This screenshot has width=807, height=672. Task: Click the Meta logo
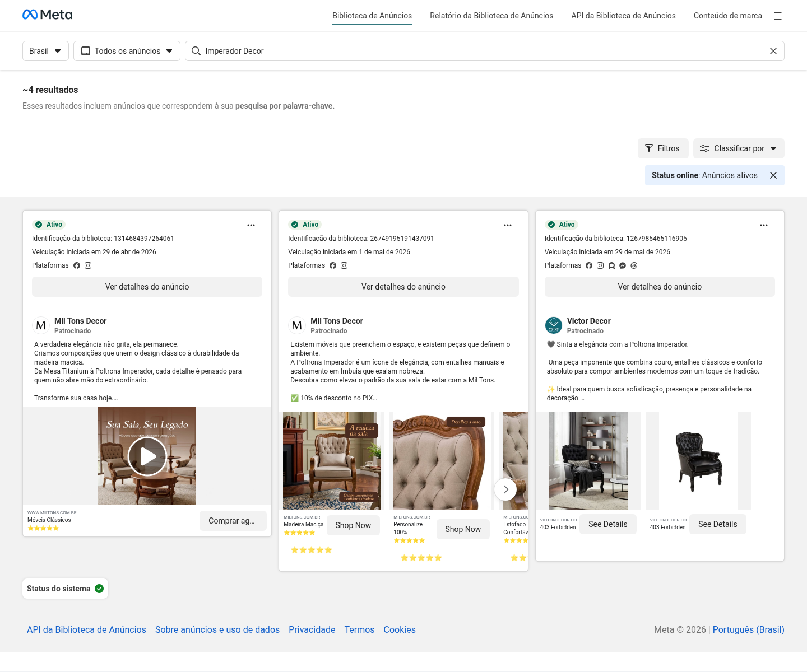pyautogui.click(x=47, y=15)
